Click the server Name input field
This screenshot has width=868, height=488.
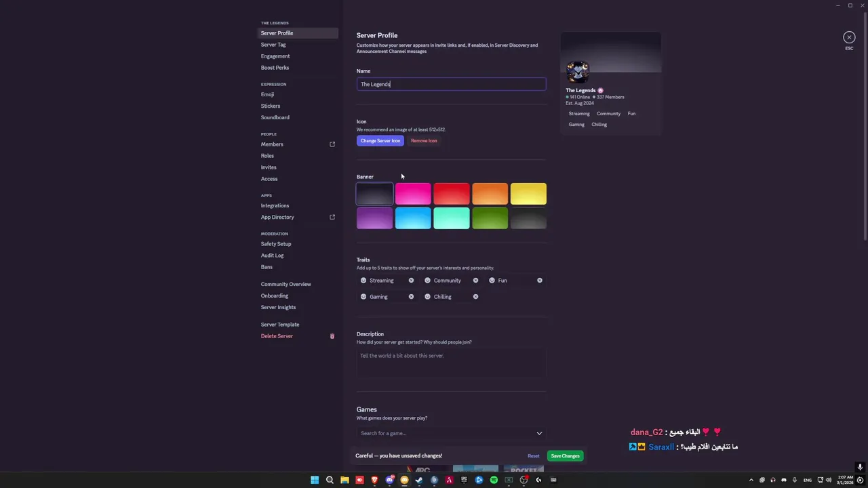(451, 84)
